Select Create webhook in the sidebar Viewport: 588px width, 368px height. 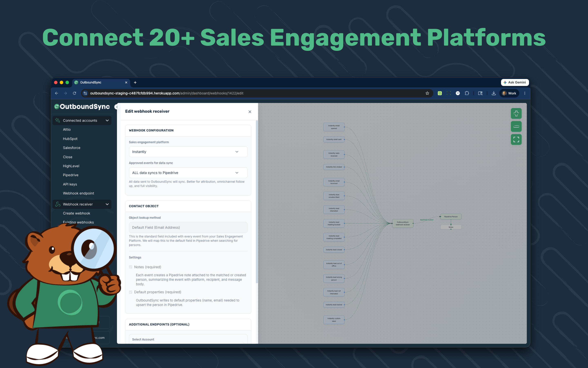point(77,213)
